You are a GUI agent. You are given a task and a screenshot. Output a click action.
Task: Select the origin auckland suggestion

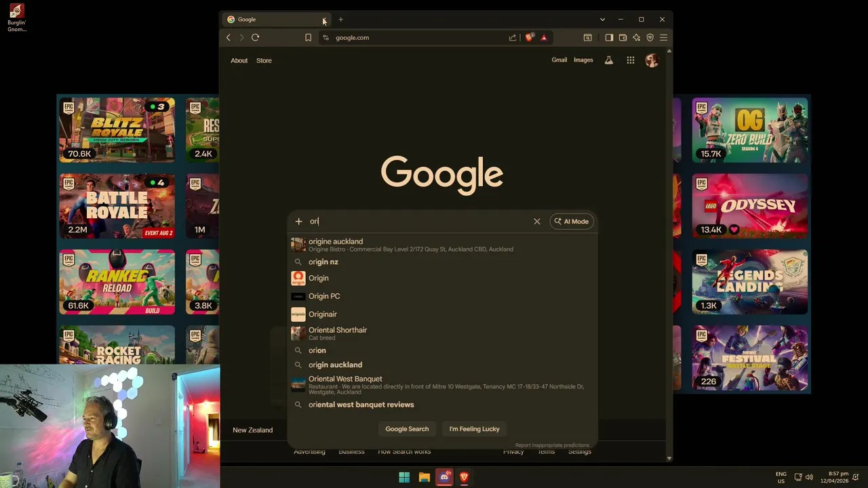coord(442,365)
